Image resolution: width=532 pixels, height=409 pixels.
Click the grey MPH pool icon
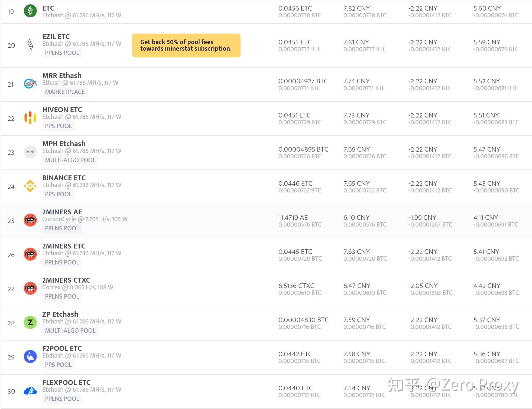click(x=30, y=152)
